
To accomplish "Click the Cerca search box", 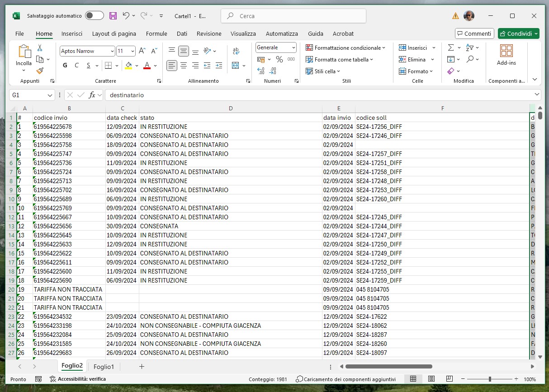I will click(293, 16).
